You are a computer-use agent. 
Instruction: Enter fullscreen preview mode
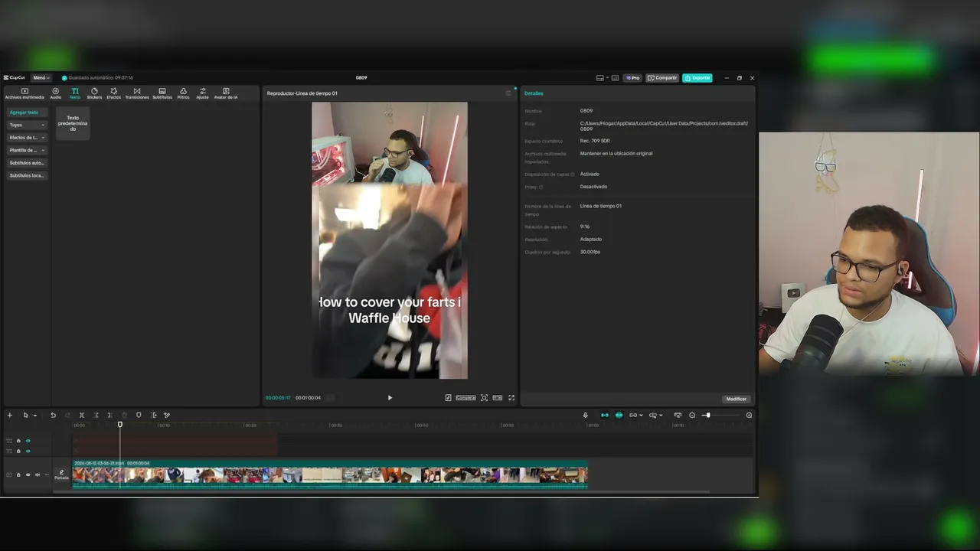(x=511, y=398)
